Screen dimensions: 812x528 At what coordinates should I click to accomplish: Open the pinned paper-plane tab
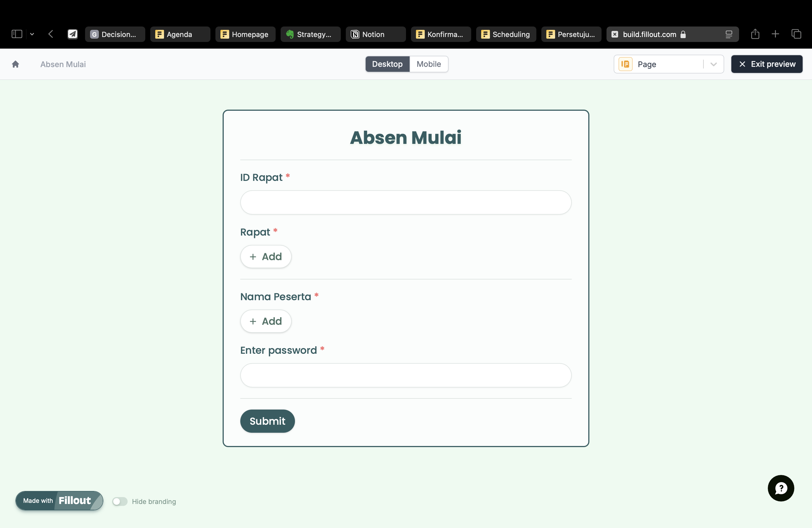tap(72, 34)
